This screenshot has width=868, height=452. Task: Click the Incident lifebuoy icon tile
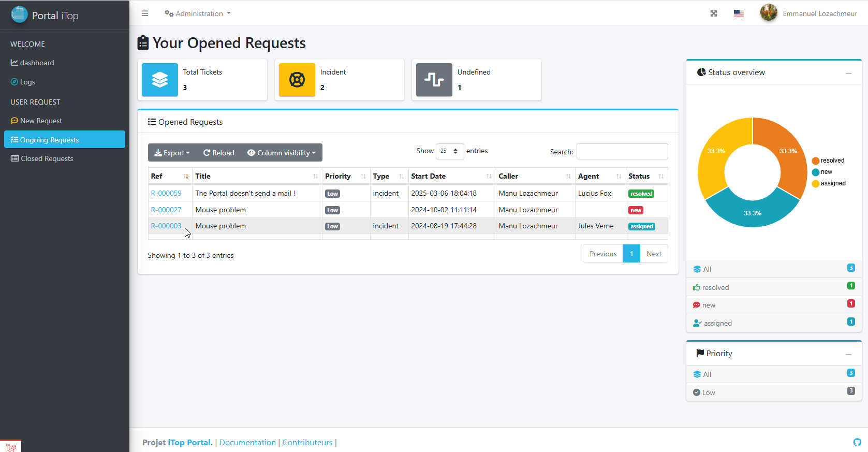click(297, 80)
